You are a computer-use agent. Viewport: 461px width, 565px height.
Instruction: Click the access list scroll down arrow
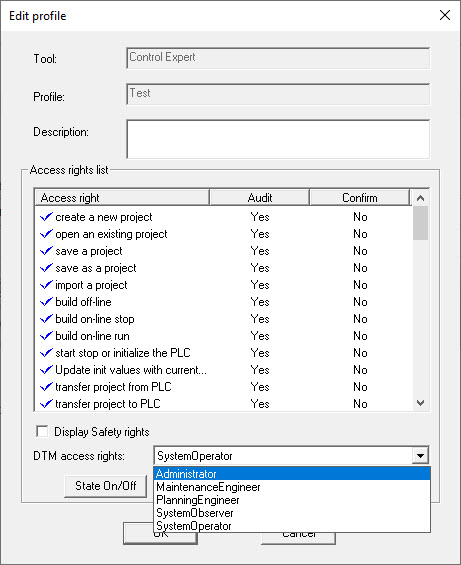[x=420, y=402]
